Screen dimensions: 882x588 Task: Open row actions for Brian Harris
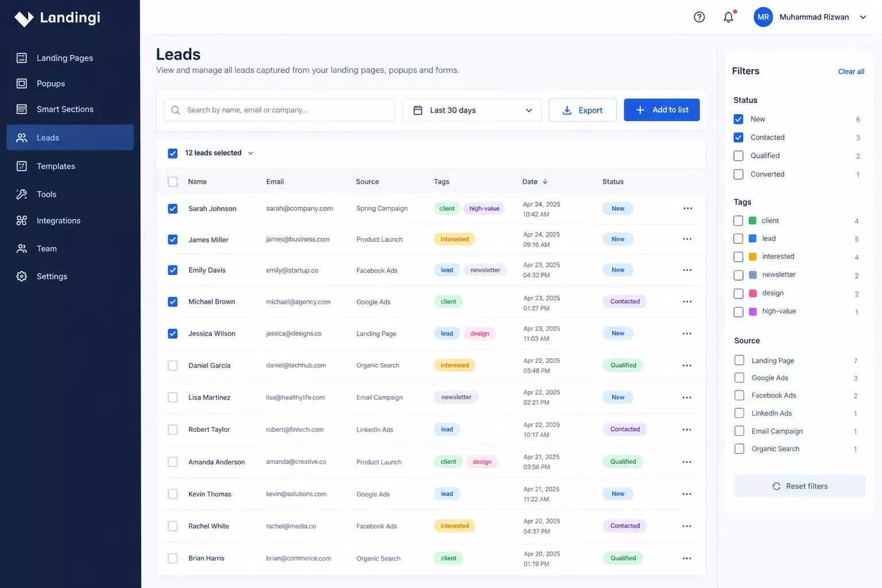coord(687,558)
